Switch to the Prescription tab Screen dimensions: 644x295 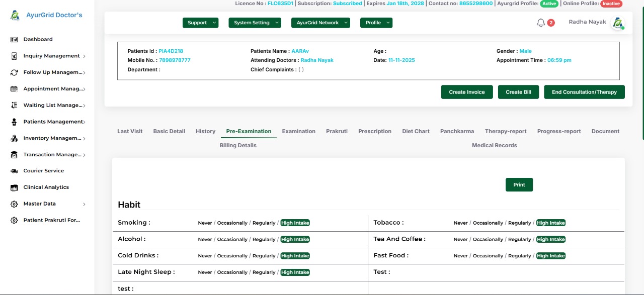click(x=374, y=131)
